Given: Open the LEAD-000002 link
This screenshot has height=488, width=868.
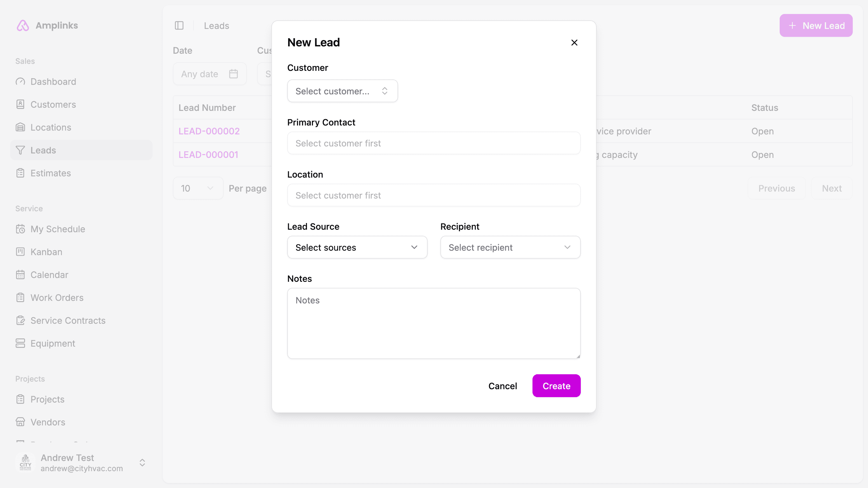Looking at the screenshot, I should (x=209, y=131).
